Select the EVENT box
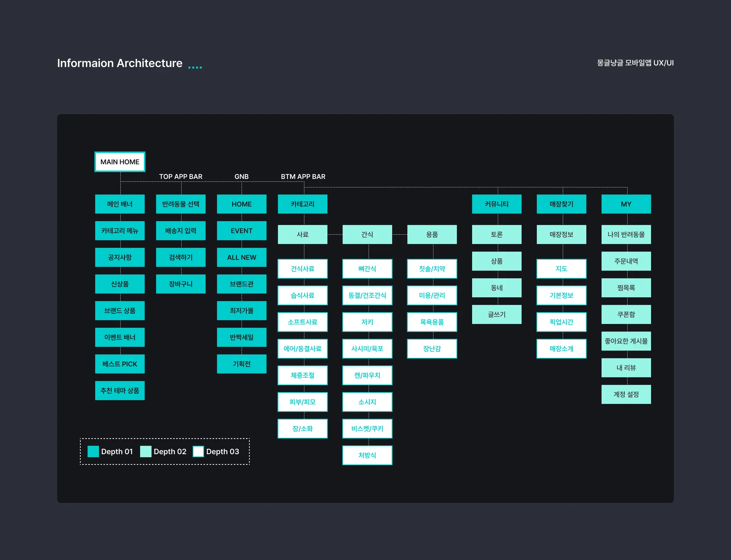This screenshot has height=560, width=731. 242,231
